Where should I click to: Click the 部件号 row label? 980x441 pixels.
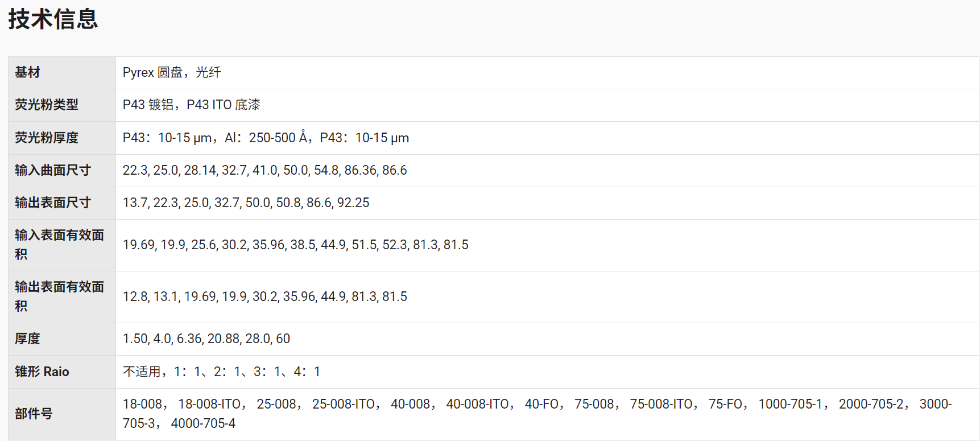(x=34, y=414)
